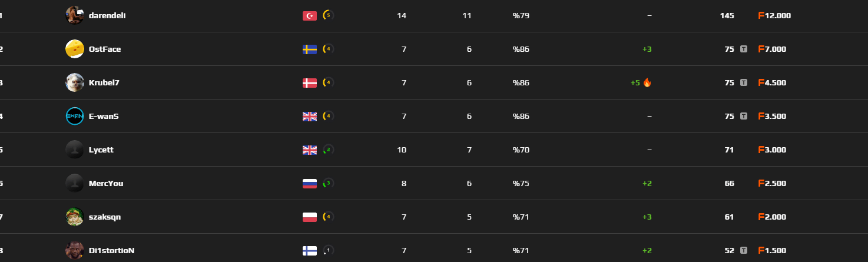Open OstFace's cheese avatar
Screen dimensions: 868x262
coord(74,49)
